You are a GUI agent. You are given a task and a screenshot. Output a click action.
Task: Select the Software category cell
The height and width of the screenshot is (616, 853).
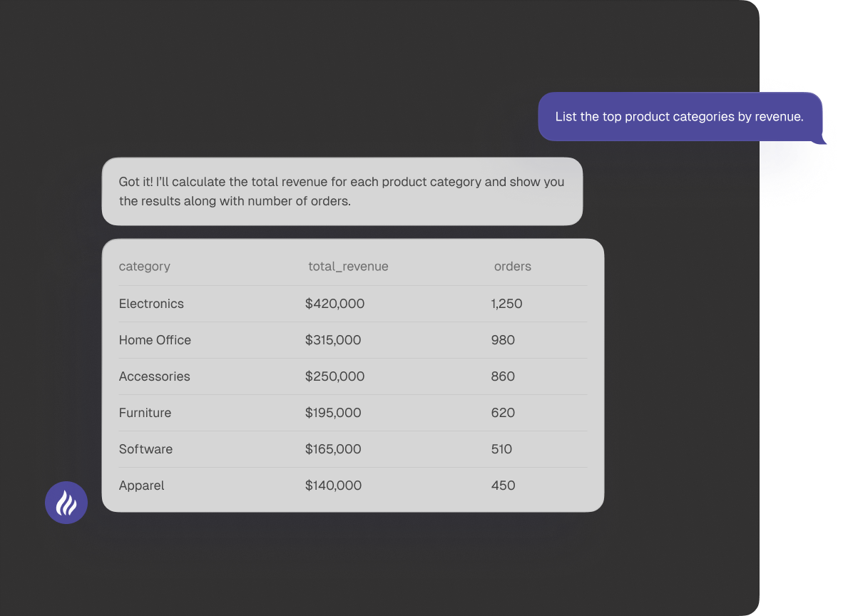(145, 449)
